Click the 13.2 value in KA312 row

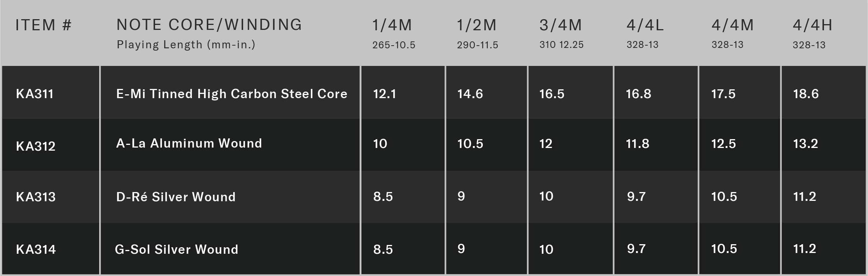pos(806,144)
